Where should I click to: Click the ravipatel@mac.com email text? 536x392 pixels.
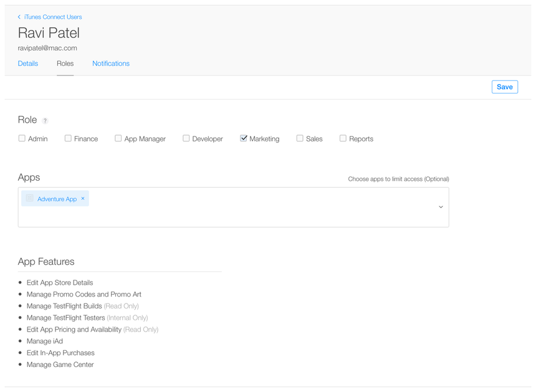47,48
